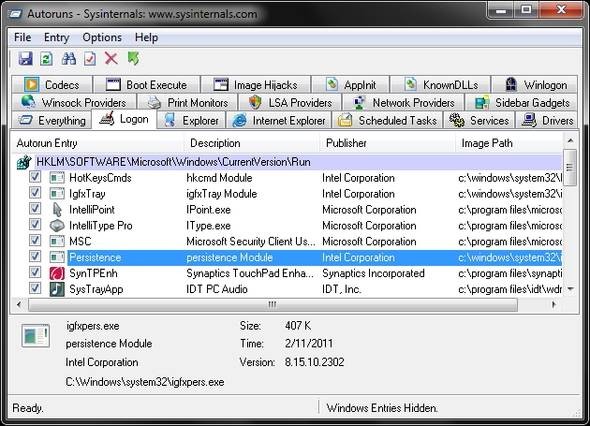Image resolution: width=590 pixels, height=426 pixels.
Task: Open the Drivers tab
Action: coord(546,120)
